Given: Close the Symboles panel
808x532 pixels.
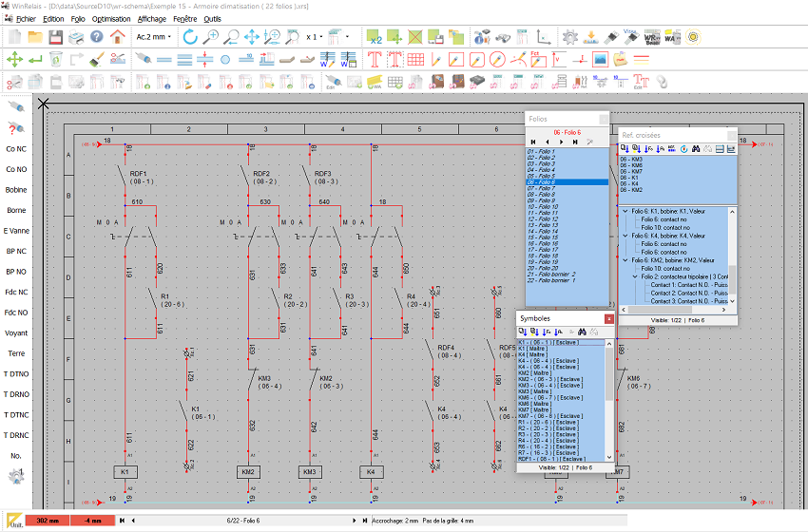Looking at the screenshot, I should pyautogui.click(x=609, y=318).
